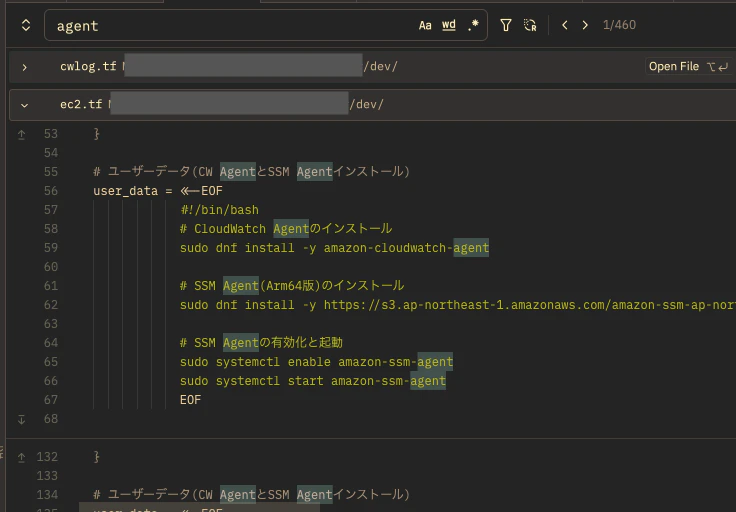Click 'EOF' on line 67

(190, 400)
